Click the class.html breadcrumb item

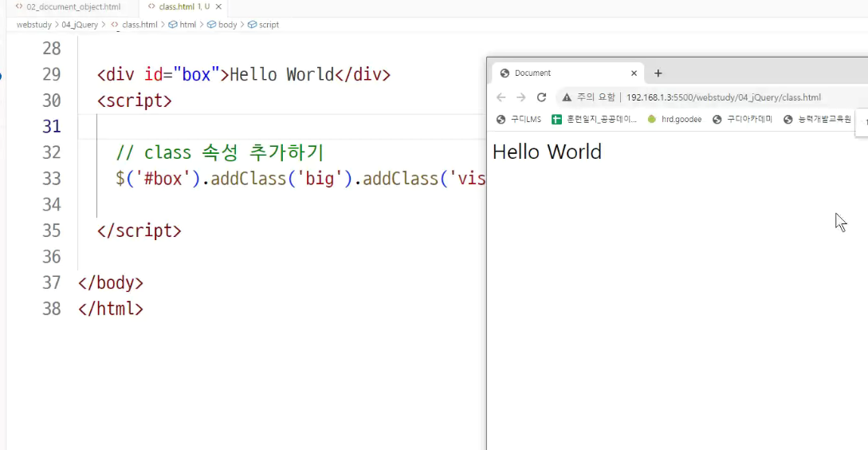coord(134,25)
